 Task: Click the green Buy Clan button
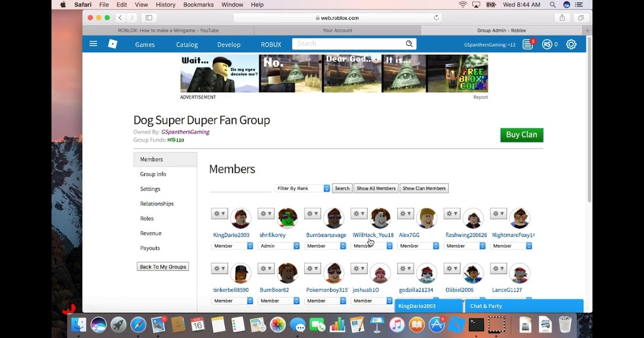coord(522,135)
